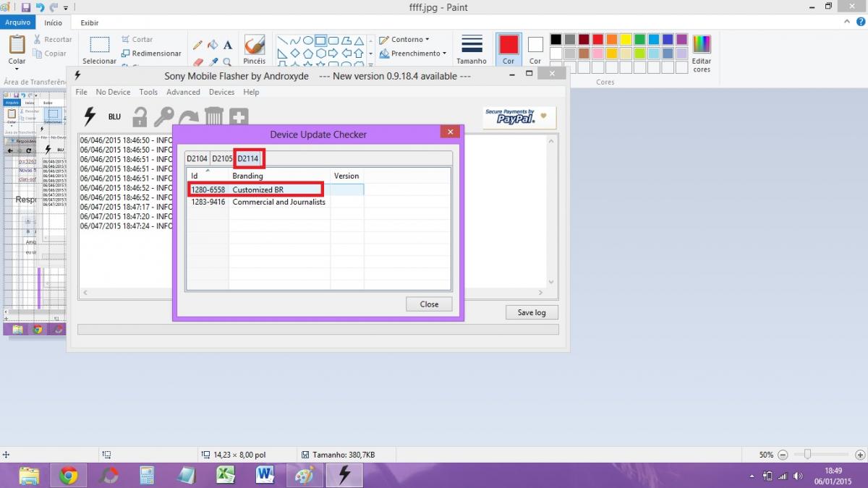This screenshot has width=868, height=488.
Task: Click the Redo arrow in the title bar
Action: click(x=54, y=7)
